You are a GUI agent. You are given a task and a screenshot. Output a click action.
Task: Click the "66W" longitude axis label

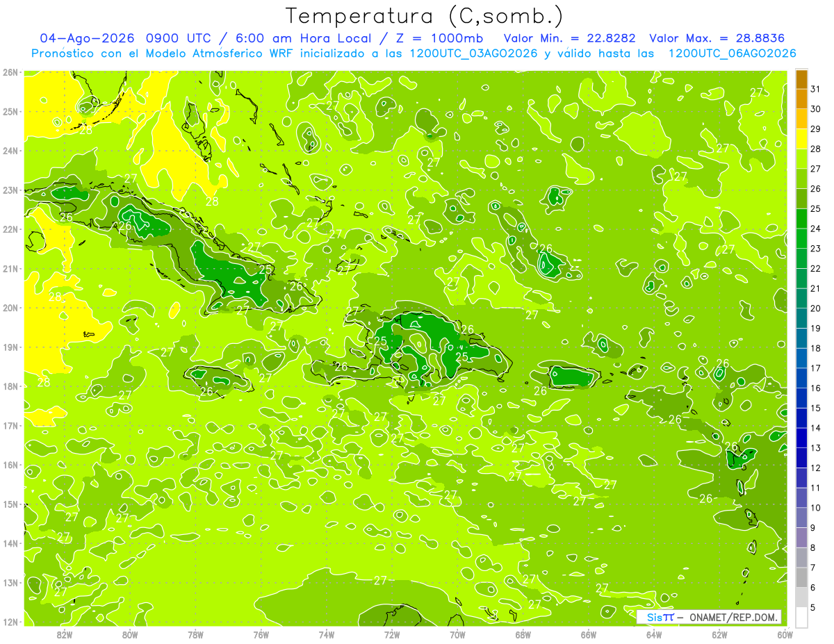coord(589,634)
